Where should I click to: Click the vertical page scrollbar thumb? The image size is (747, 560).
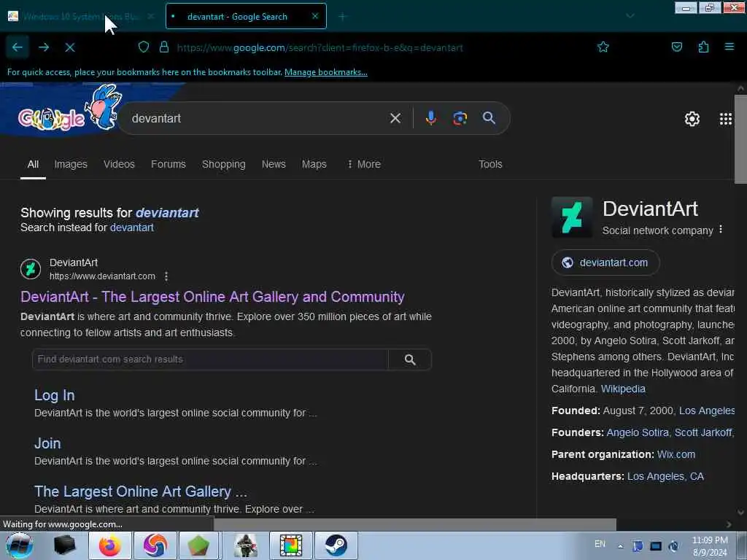pyautogui.click(x=740, y=139)
